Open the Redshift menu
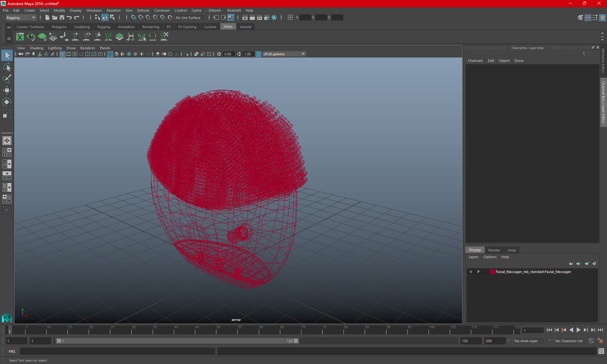607x364 pixels. [x=234, y=10]
